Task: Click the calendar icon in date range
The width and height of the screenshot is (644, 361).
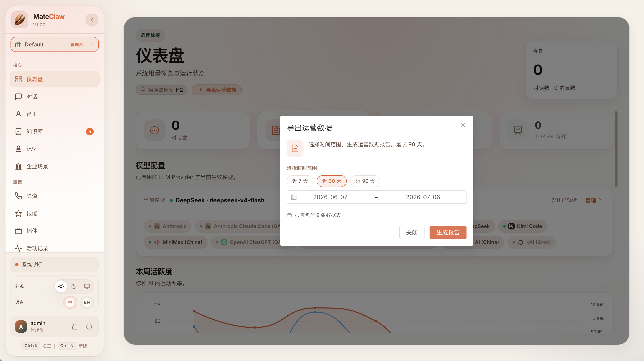Action: 294,197
